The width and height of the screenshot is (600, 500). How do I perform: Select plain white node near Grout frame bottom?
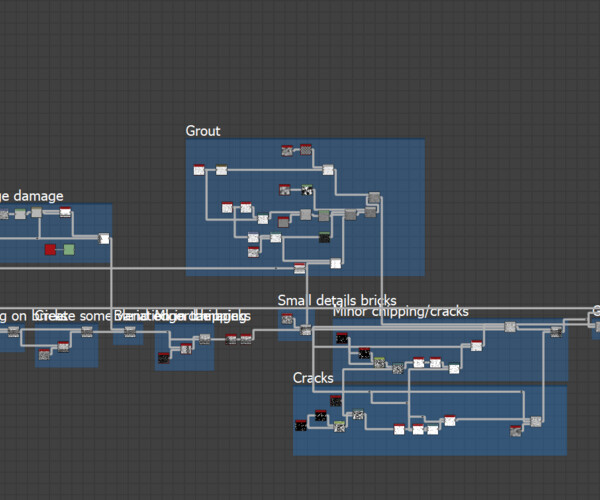click(x=336, y=263)
